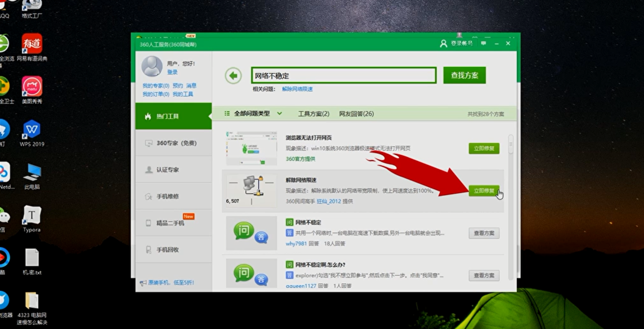
Task: Click the search field containing 网络不稳定
Action: coord(344,75)
